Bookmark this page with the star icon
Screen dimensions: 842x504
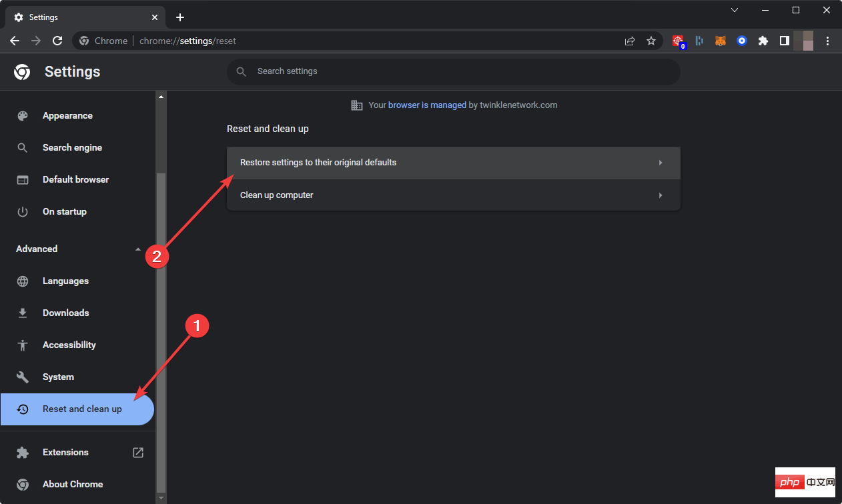651,41
